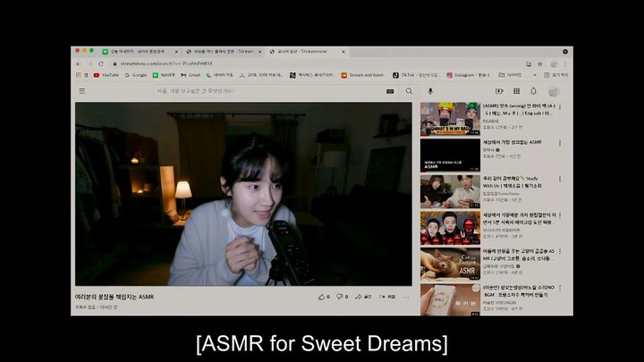Open options for the cat purring ASMR video
This screenshot has height=362, width=644.
[x=560, y=251]
